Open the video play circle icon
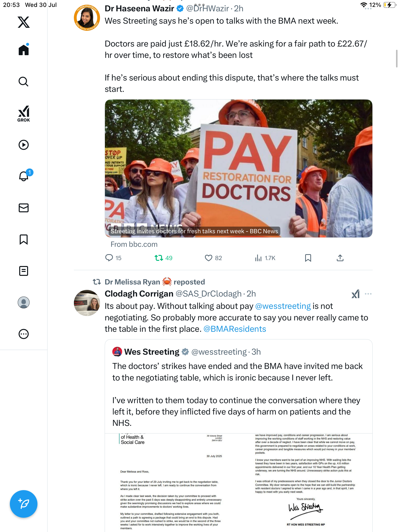The image size is (399, 532). coord(24,145)
